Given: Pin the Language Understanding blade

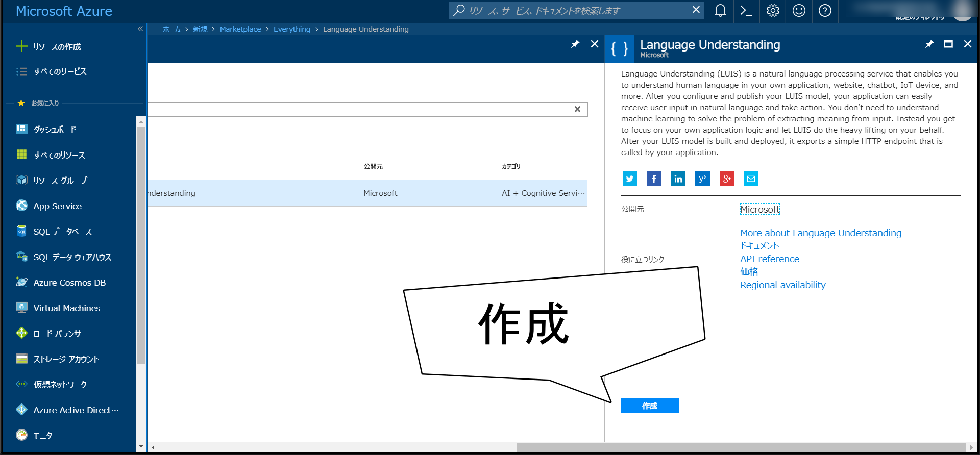Looking at the screenshot, I should (x=929, y=44).
